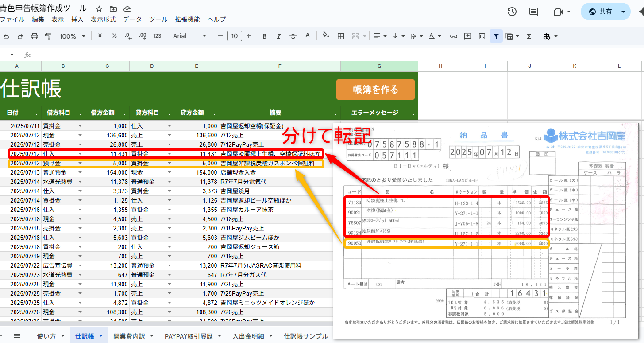Toggle strikethrough formatting
Image resolution: width=644 pixels, height=343 pixels.
pyautogui.click(x=293, y=36)
